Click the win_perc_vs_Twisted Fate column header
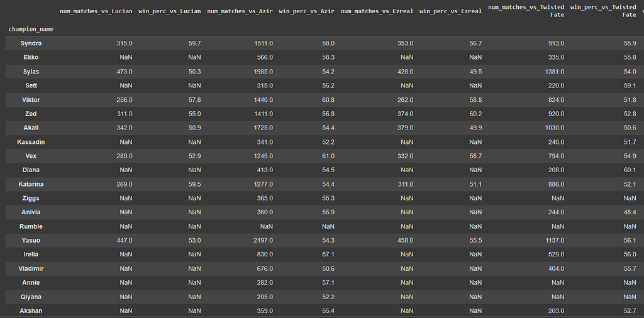This screenshot has width=644, height=318. point(603,11)
